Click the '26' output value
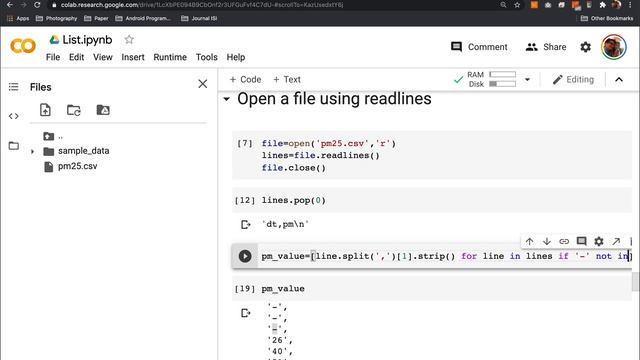 coord(278,340)
